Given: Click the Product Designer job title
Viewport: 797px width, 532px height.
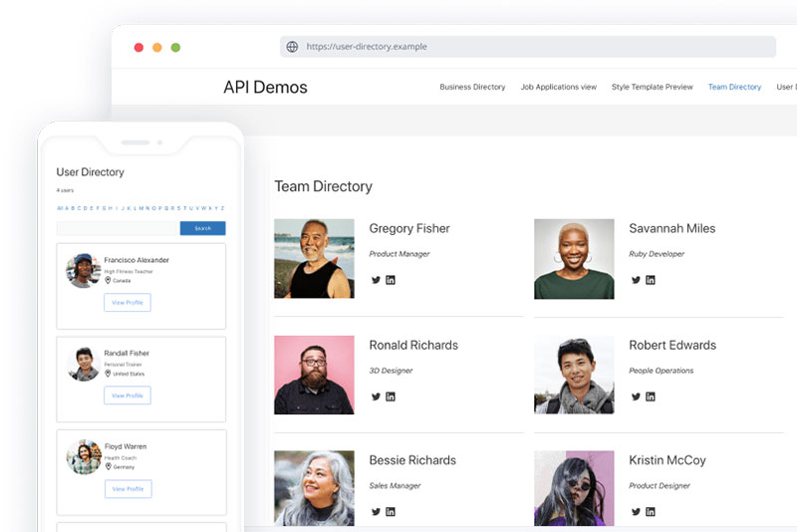Looking at the screenshot, I should click(660, 486).
